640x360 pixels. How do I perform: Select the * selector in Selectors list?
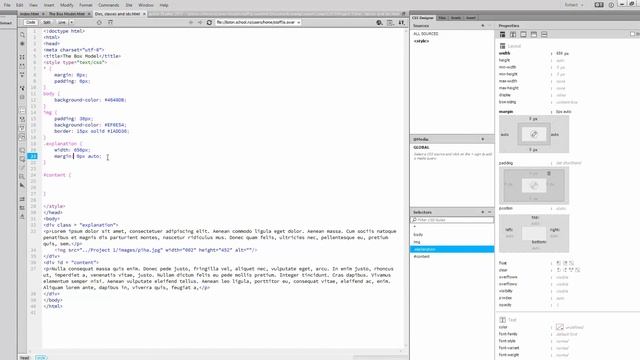452,227
